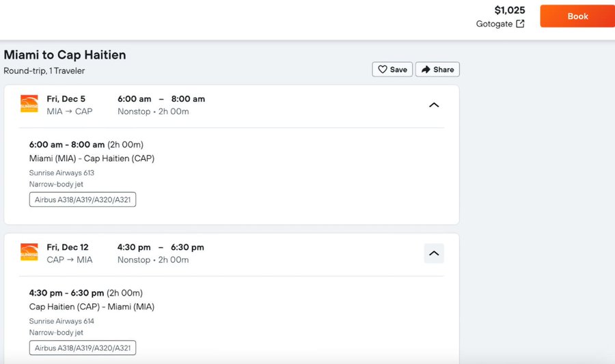Click the Sunrise Airways 614 flight number
Screen dimensions: 615x364
point(61,321)
